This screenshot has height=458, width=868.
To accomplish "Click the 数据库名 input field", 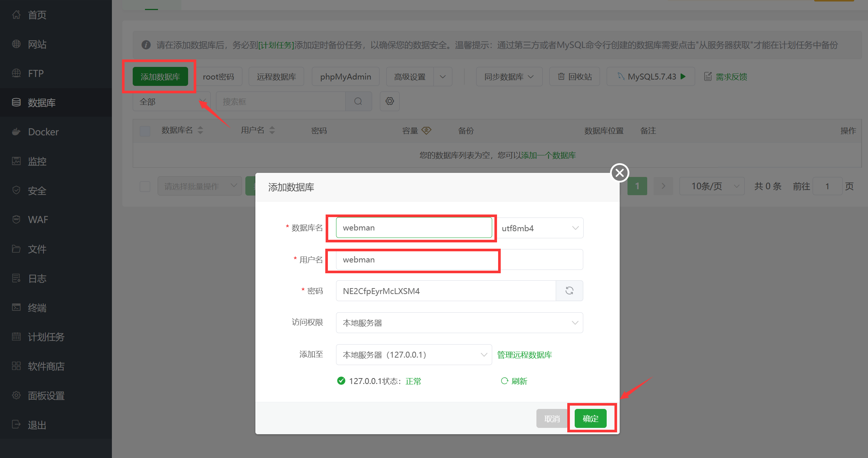I will point(414,228).
